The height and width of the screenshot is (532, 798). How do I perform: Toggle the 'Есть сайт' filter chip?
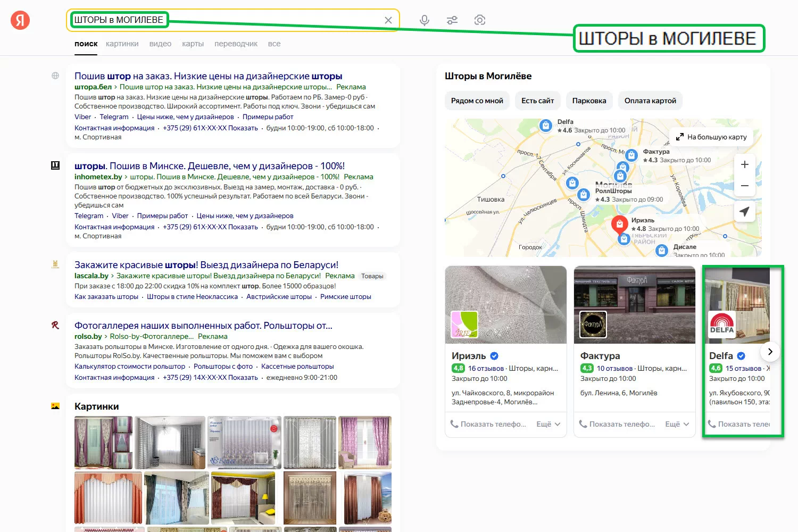tap(537, 101)
